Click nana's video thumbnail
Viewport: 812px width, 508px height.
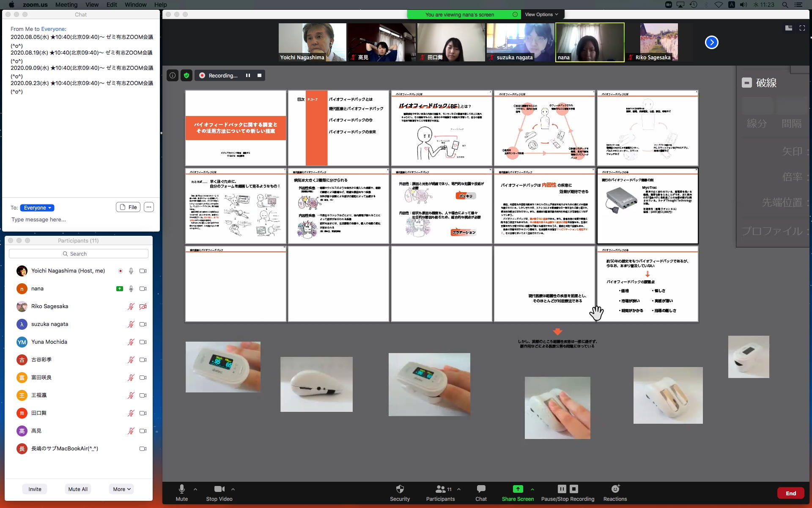point(590,42)
